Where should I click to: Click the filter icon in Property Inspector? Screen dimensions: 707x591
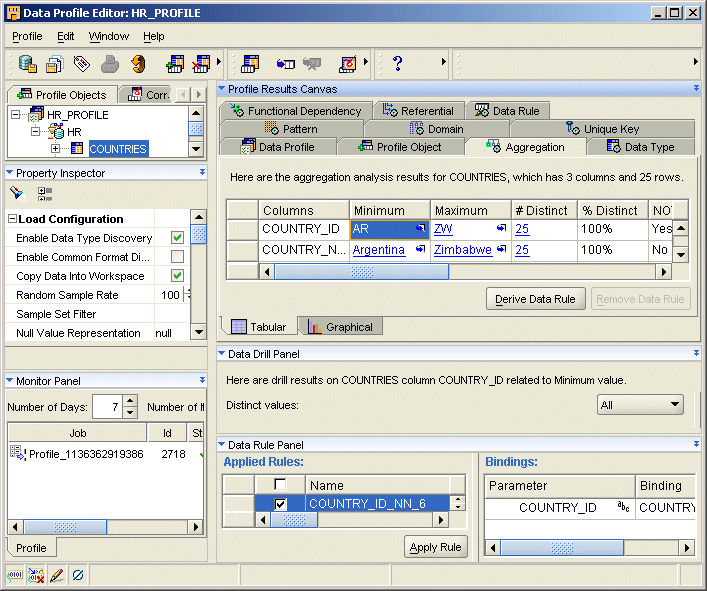pyautogui.click(x=17, y=193)
